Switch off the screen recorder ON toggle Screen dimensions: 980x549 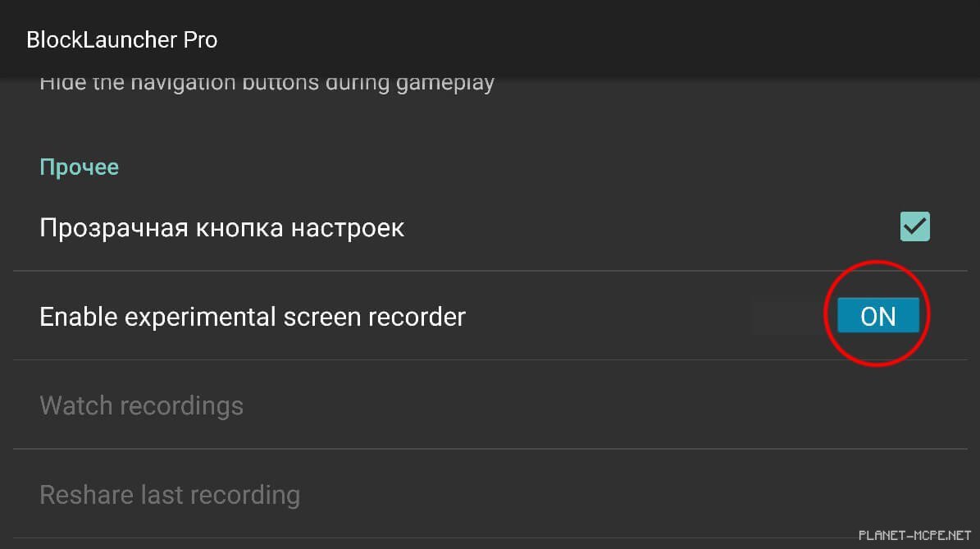click(x=877, y=316)
